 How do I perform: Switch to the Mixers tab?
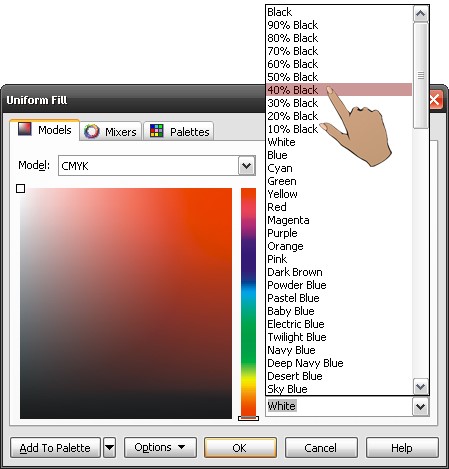(x=110, y=132)
